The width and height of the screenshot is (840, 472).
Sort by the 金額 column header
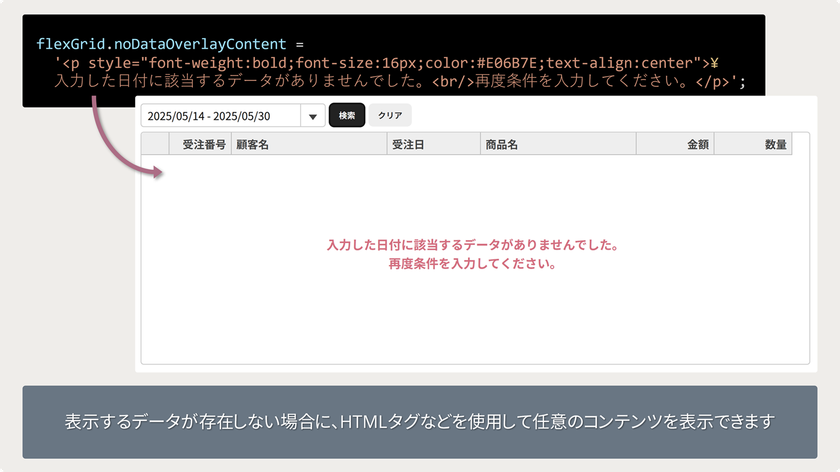click(x=675, y=145)
